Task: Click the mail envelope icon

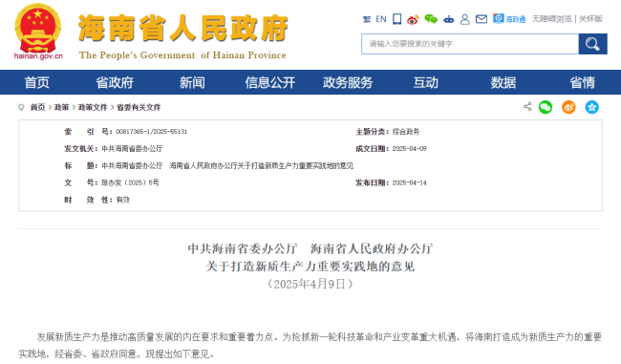Action: point(482,18)
